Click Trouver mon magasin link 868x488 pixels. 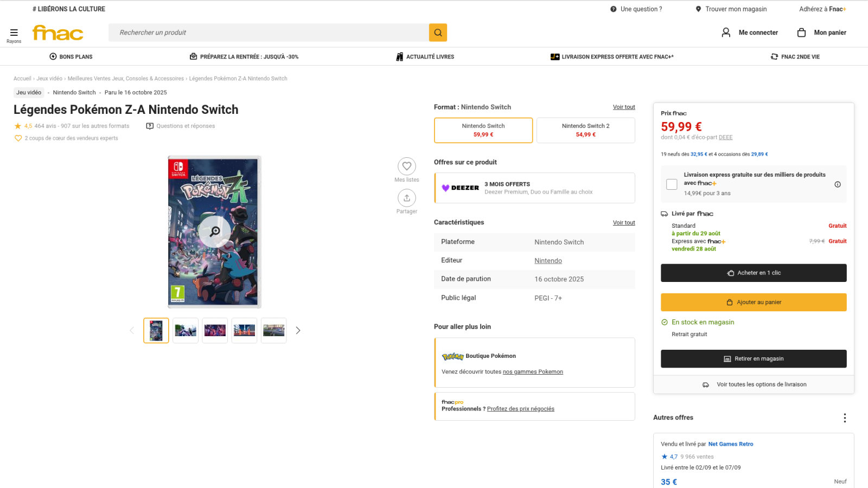[x=736, y=9]
